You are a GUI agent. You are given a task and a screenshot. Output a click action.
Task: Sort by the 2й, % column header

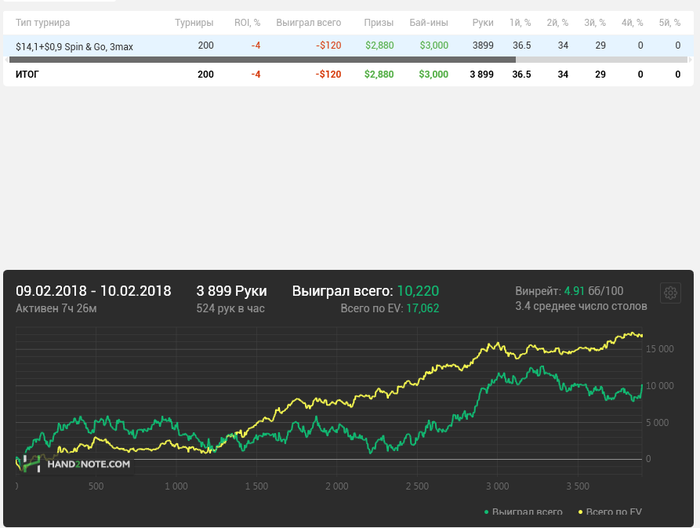(x=558, y=23)
